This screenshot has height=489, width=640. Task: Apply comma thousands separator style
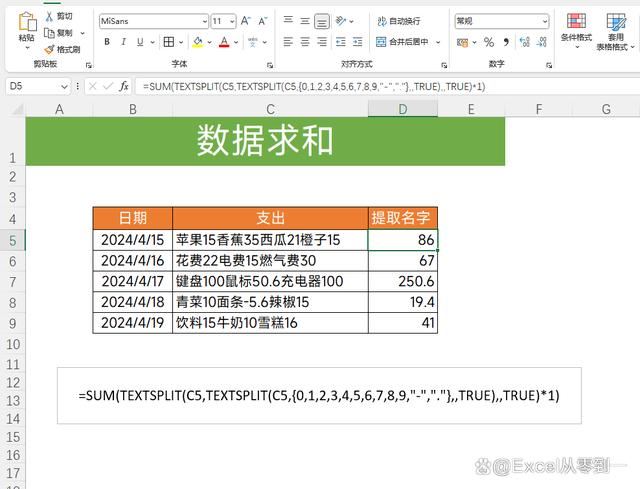click(x=506, y=42)
